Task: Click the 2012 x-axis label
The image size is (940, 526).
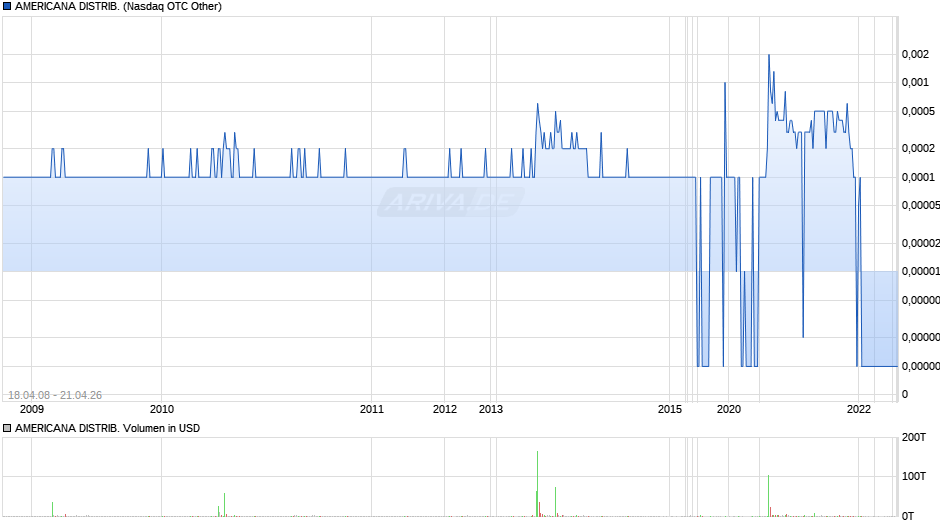Action: coord(445,409)
